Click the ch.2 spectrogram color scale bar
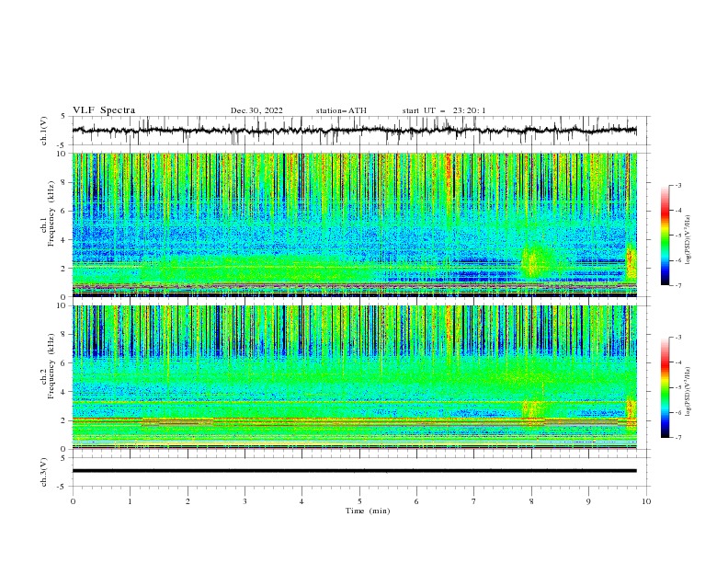The image size is (728, 563). [x=665, y=387]
